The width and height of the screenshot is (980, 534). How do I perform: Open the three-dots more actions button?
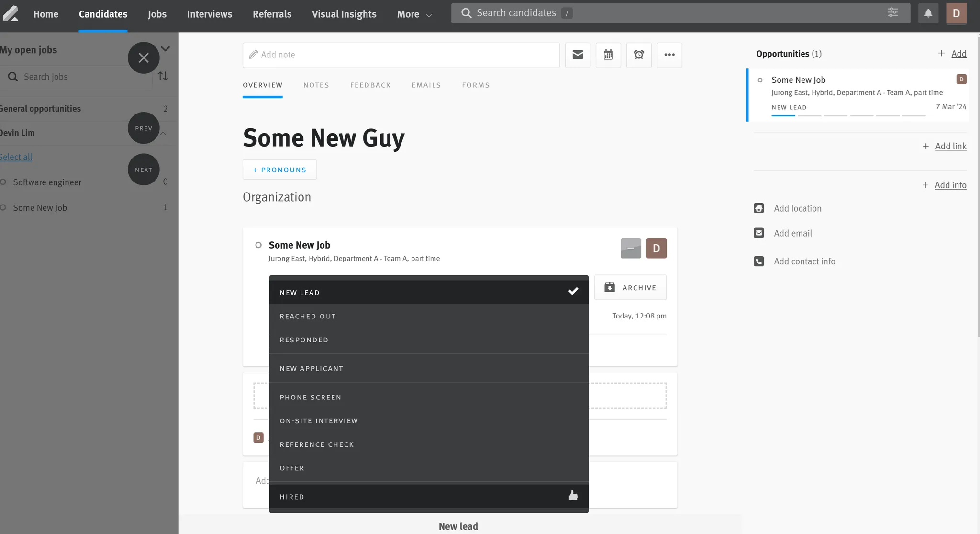coord(669,55)
